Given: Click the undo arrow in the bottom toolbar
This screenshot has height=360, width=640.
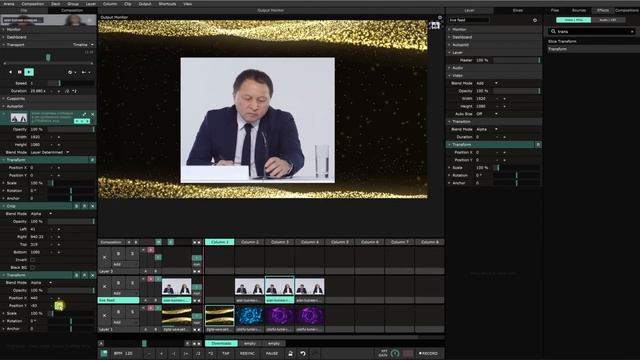Looking at the screenshot, I should pyautogui.click(x=303, y=353).
